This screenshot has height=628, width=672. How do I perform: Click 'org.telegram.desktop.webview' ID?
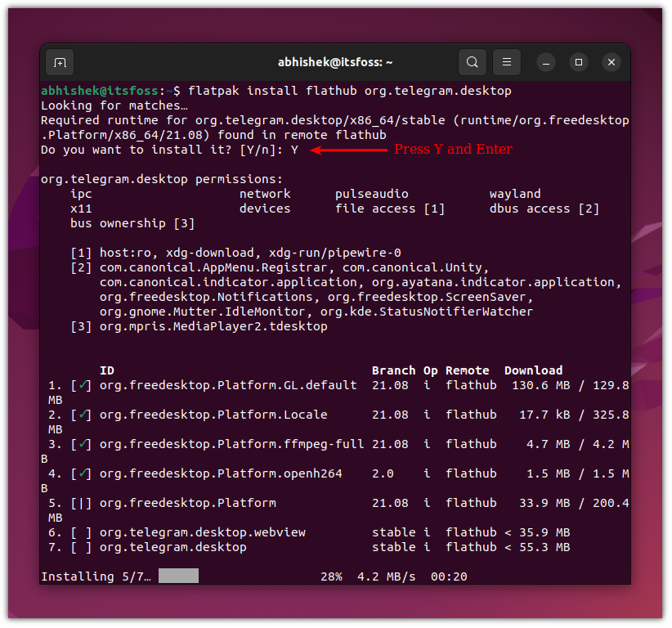(x=202, y=533)
